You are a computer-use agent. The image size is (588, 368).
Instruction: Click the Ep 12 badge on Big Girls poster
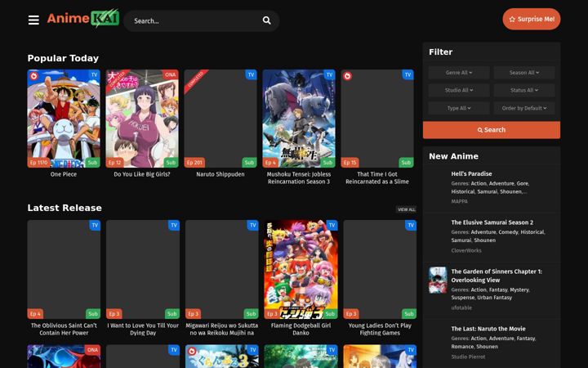114,163
